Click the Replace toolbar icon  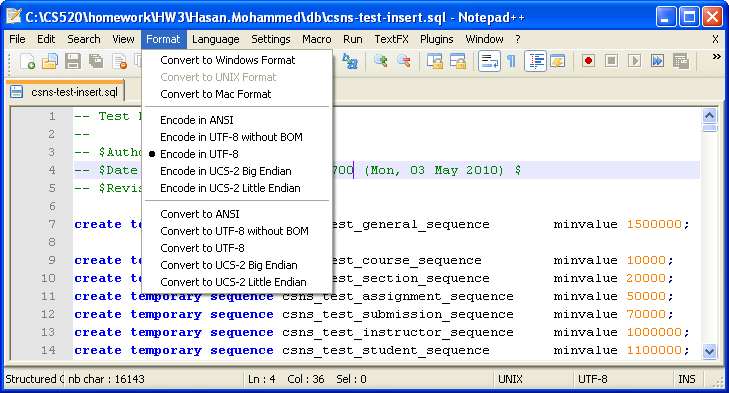click(x=350, y=61)
